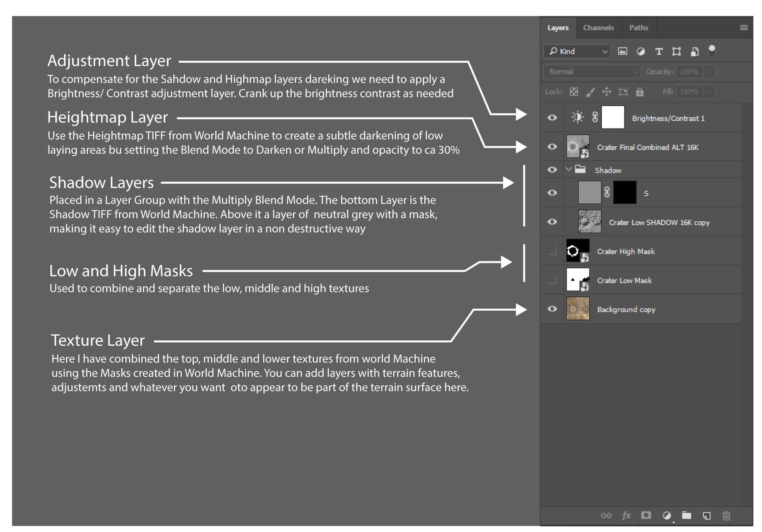
Task: Open the Kind filter dropdown
Action: pos(577,51)
